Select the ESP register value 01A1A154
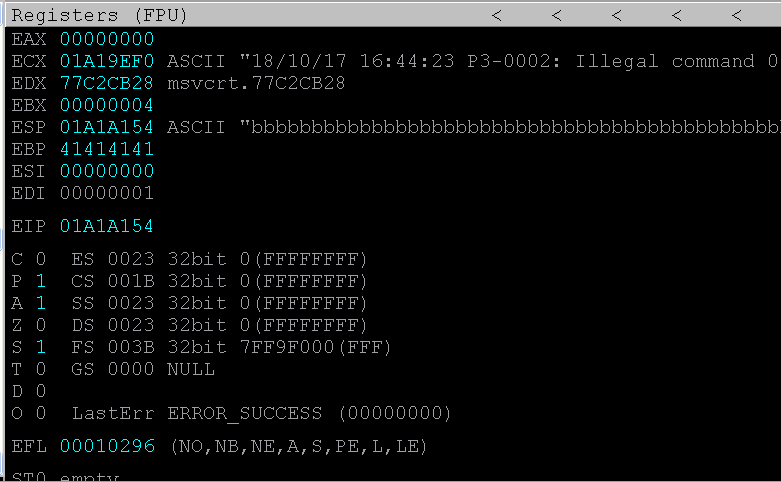The width and height of the screenshot is (781, 482). [x=107, y=127]
